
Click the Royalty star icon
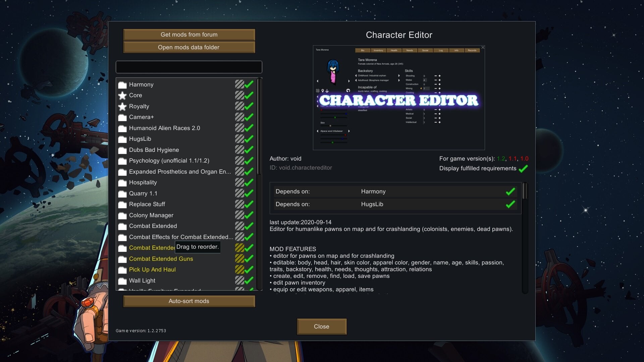coord(122,107)
